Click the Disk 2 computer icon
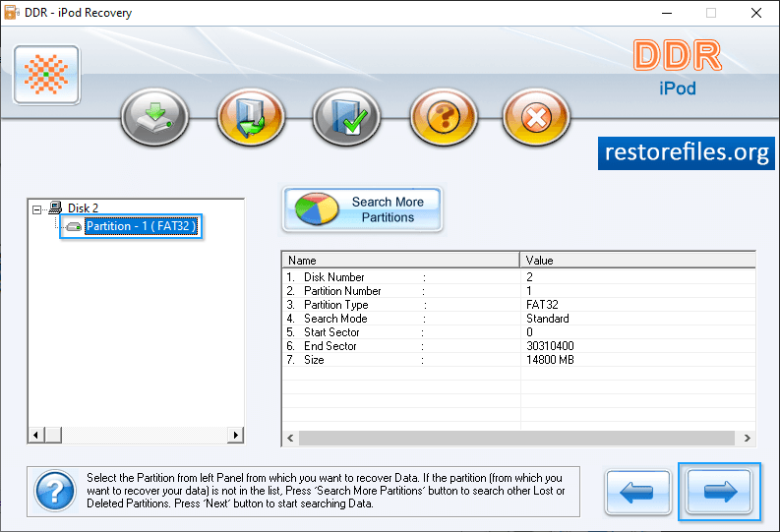 (55, 207)
